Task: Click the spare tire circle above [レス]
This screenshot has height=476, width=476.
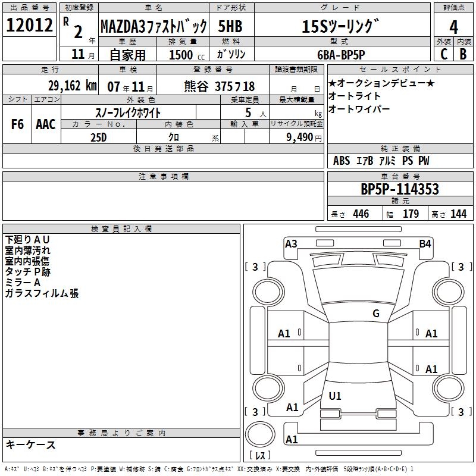Action: click(x=260, y=434)
